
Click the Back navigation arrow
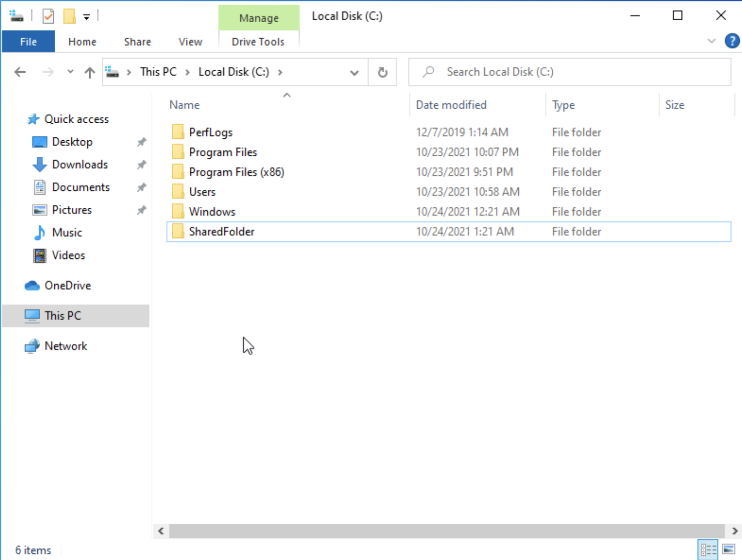[x=20, y=72]
